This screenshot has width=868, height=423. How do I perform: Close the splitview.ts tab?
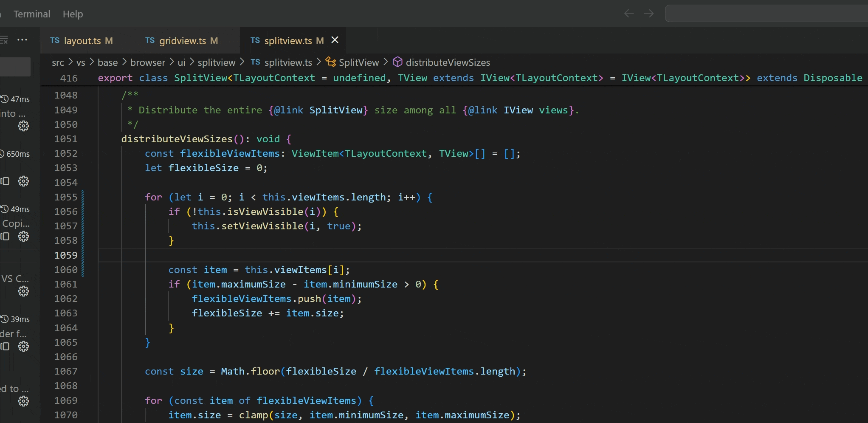click(x=335, y=40)
